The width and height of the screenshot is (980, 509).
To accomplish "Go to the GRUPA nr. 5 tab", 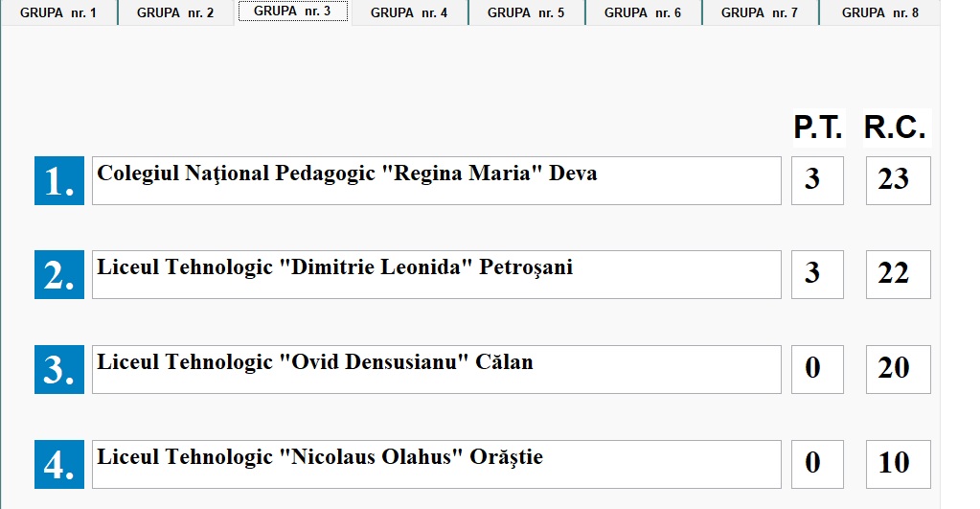I will click(526, 13).
